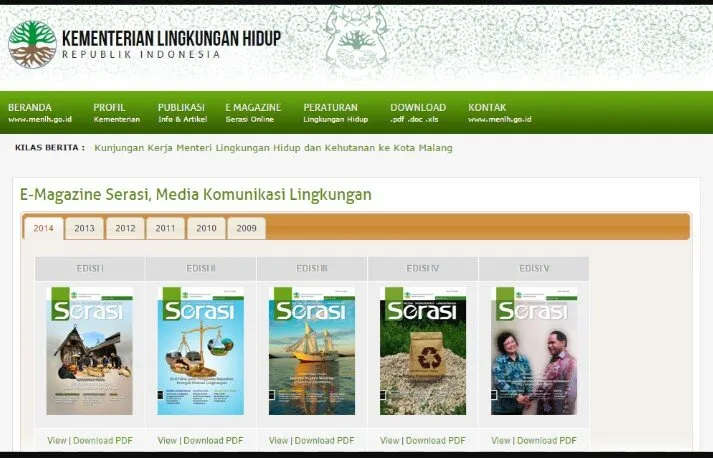Click the EDISI I column header
Image resolution: width=713 pixels, height=458 pixels.
[x=90, y=269]
